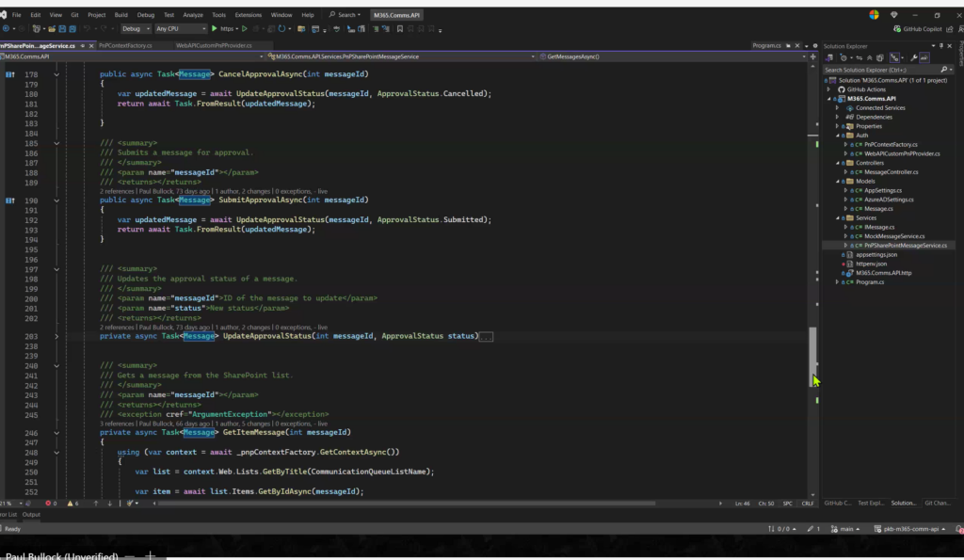Select MockMessageService.cs file
This screenshot has height=560, width=964.
coord(894,236)
